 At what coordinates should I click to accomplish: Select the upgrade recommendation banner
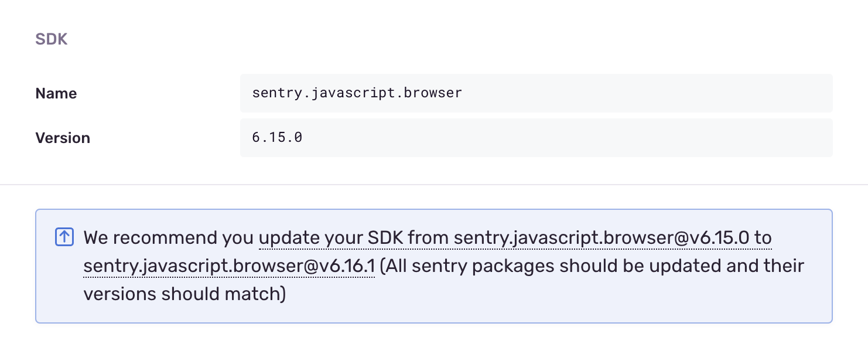click(x=434, y=266)
